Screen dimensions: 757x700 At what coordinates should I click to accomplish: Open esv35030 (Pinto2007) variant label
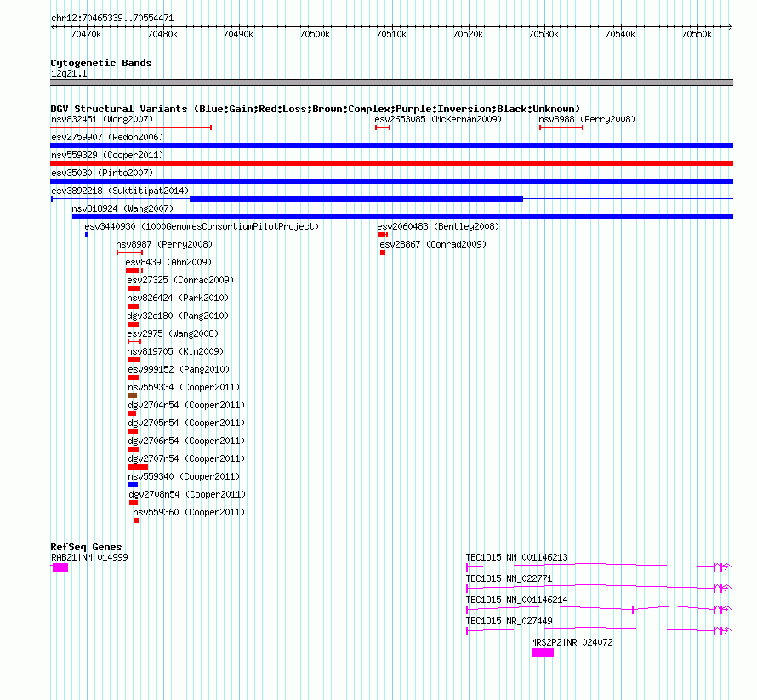[x=102, y=173]
